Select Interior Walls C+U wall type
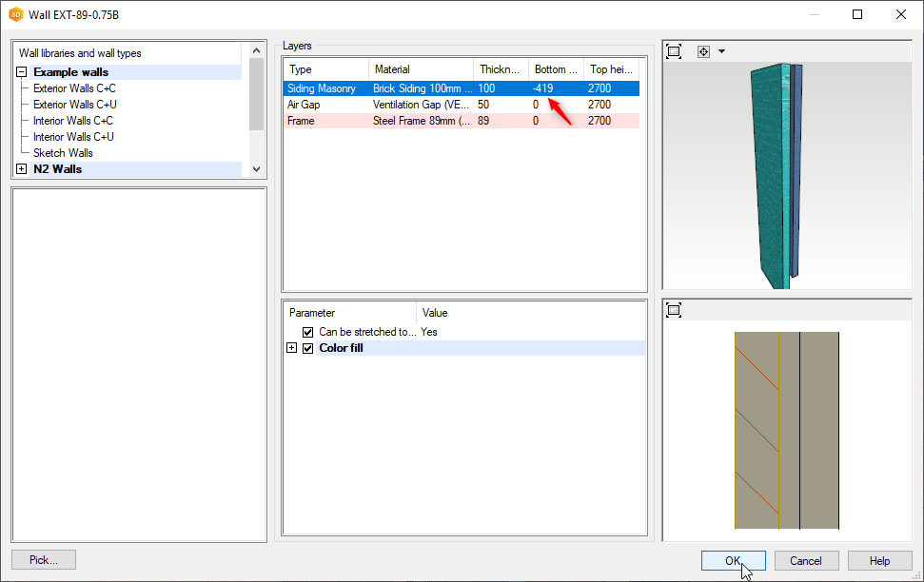Image resolution: width=924 pixels, height=582 pixels. (x=73, y=137)
